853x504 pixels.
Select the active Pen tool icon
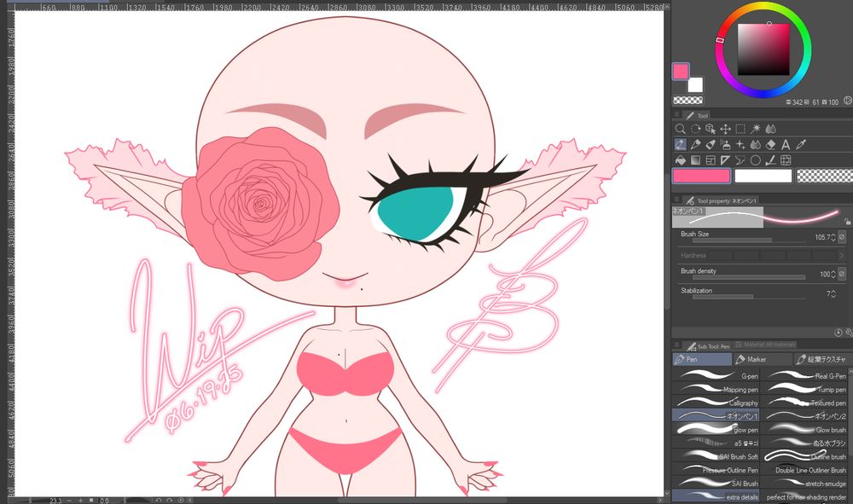tap(680, 145)
